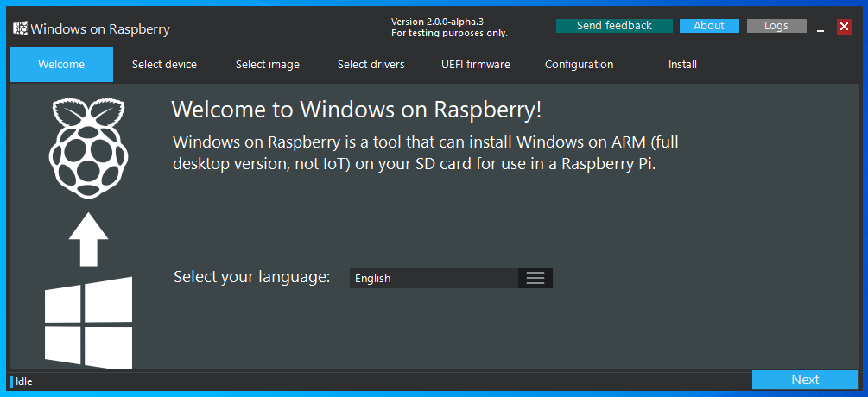Click the English language combo box
The width and height of the screenshot is (868, 397).
pyautogui.click(x=434, y=278)
